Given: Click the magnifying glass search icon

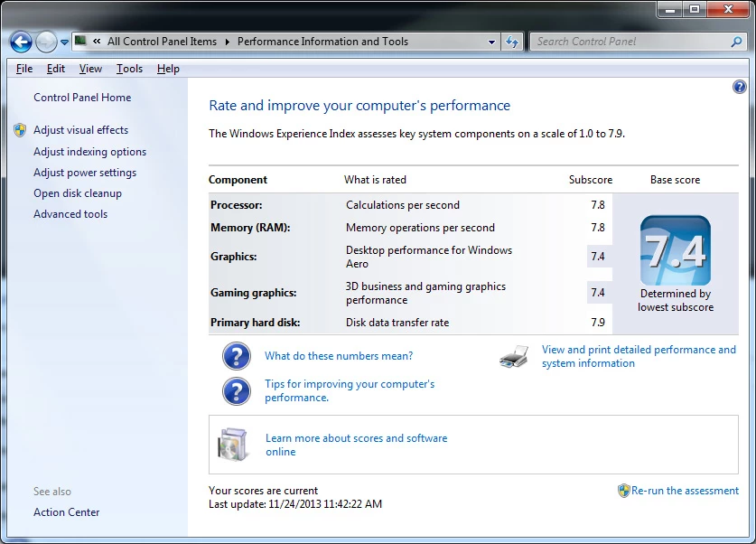Looking at the screenshot, I should tap(736, 42).
